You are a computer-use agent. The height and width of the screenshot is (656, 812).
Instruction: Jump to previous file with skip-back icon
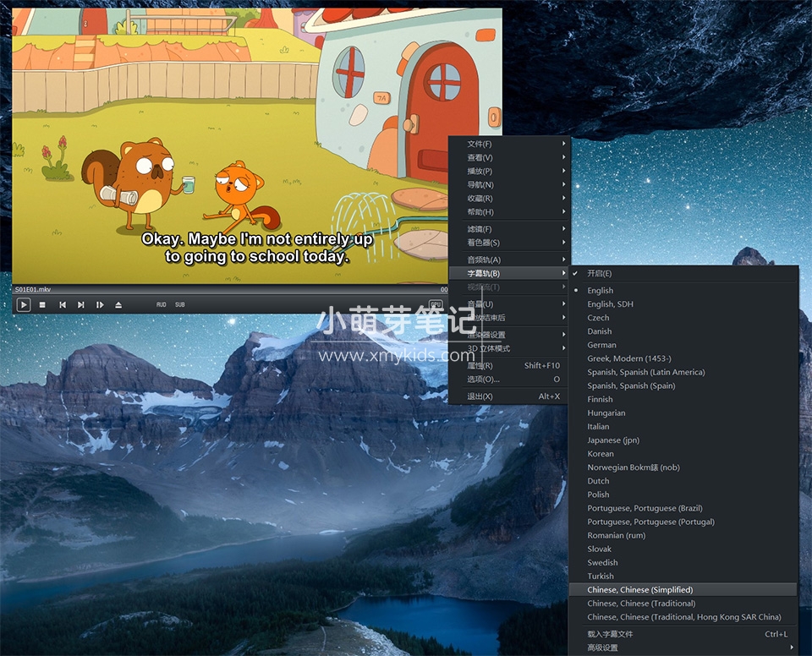pyautogui.click(x=62, y=304)
